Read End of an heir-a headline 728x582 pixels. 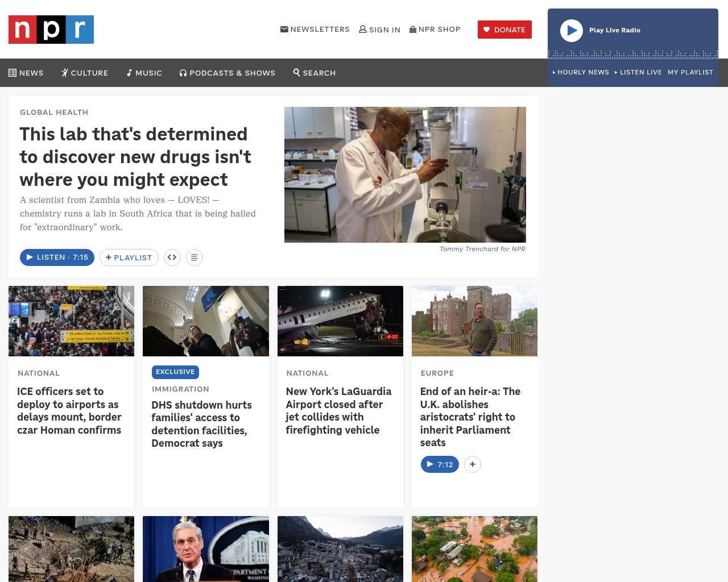pos(470,417)
